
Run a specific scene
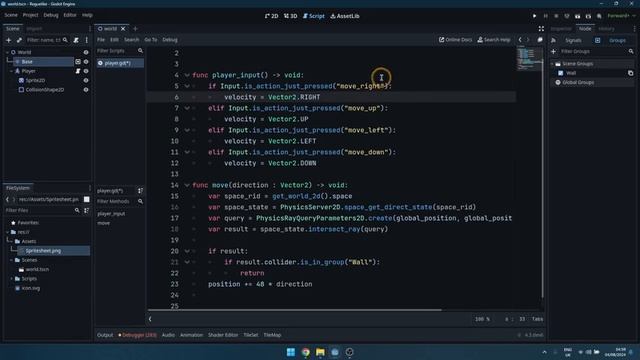pyautogui.click(x=588, y=16)
